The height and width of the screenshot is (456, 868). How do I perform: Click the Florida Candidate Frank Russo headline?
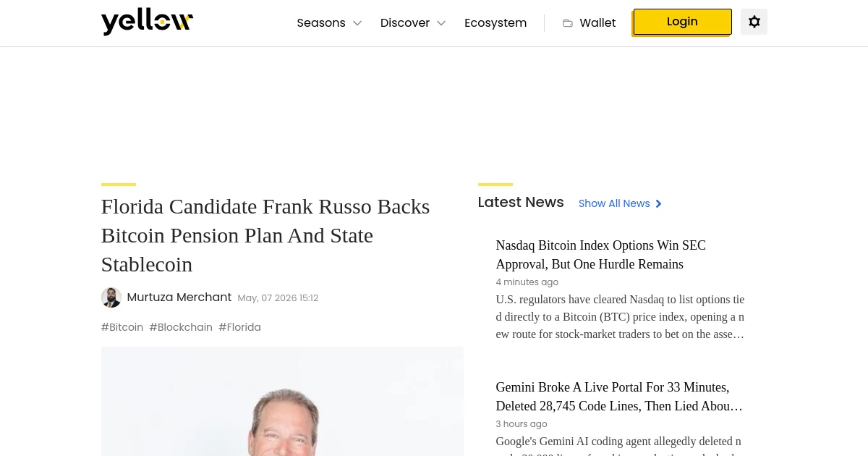point(265,235)
